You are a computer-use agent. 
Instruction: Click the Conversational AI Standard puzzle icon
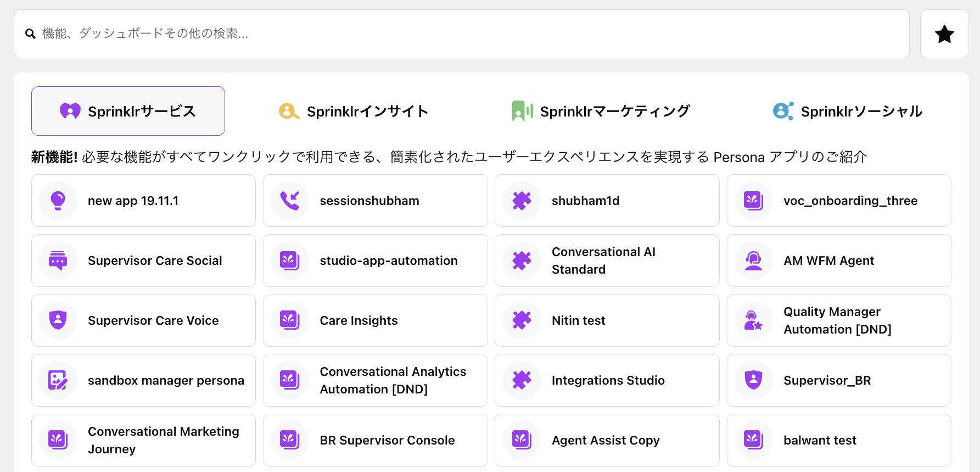[x=522, y=260]
